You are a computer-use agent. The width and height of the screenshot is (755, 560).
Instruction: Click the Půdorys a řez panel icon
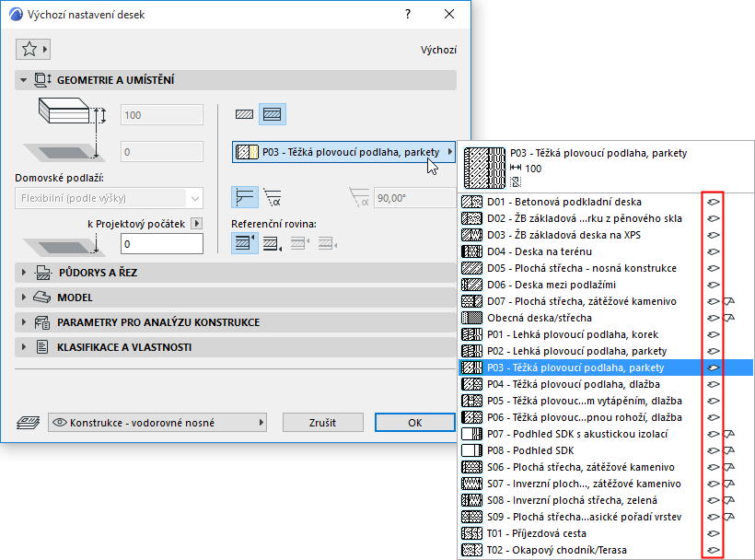(x=43, y=273)
